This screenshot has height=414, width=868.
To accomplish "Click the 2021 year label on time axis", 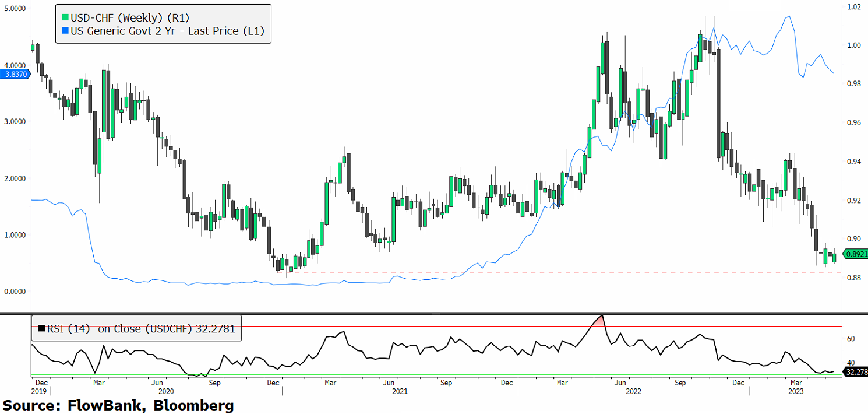I will (x=400, y=391).
